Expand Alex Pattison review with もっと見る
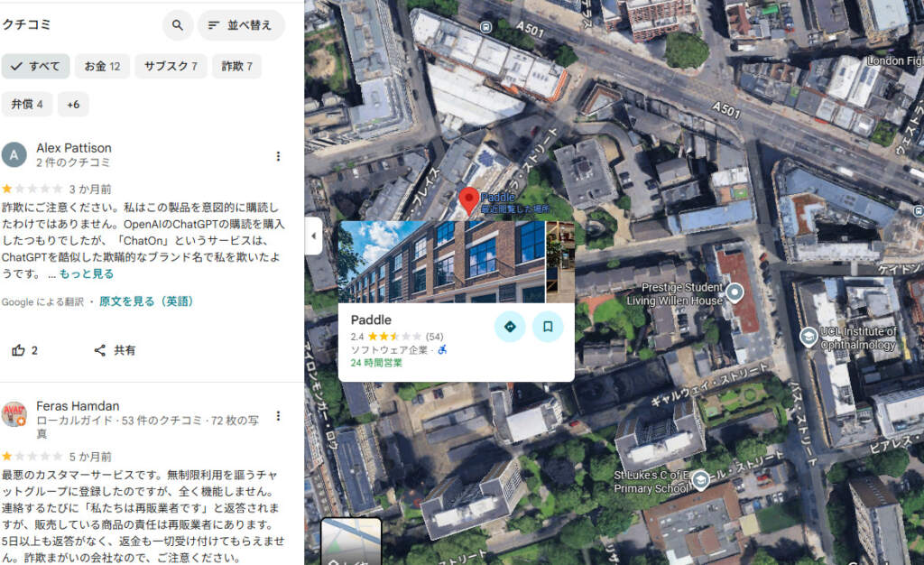This screenshot has width=924, height=565. (87, 274)
